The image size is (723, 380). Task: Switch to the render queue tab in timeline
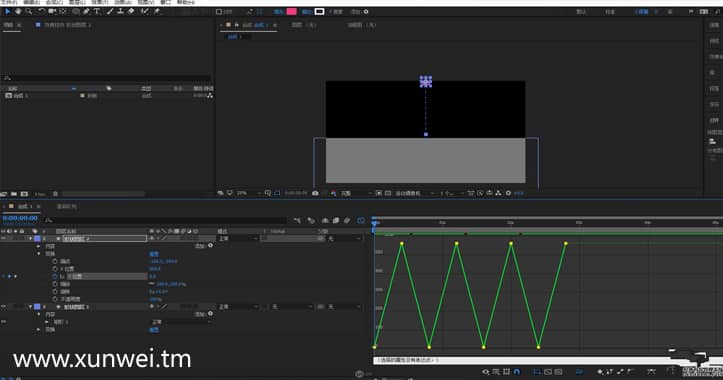(x=66, y=206)
